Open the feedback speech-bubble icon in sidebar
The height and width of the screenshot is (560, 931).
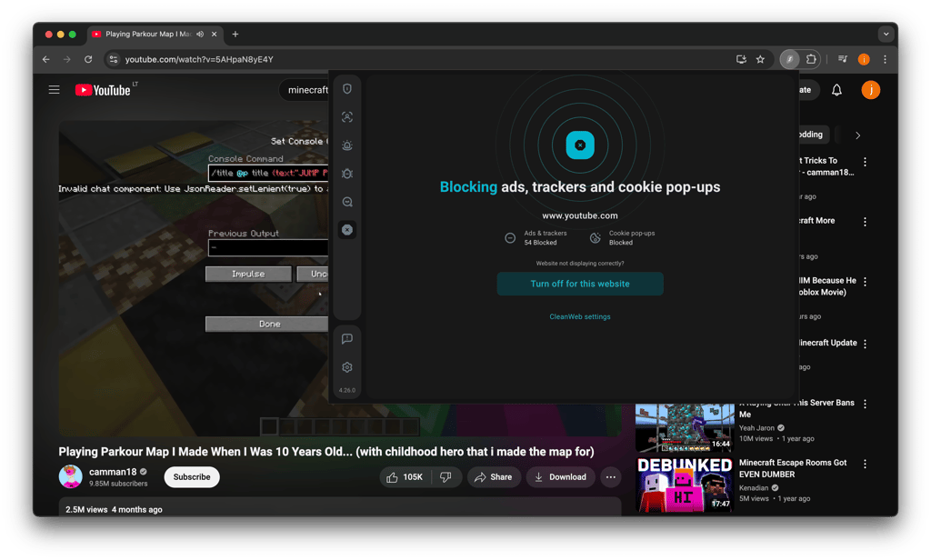click(347, 338)
